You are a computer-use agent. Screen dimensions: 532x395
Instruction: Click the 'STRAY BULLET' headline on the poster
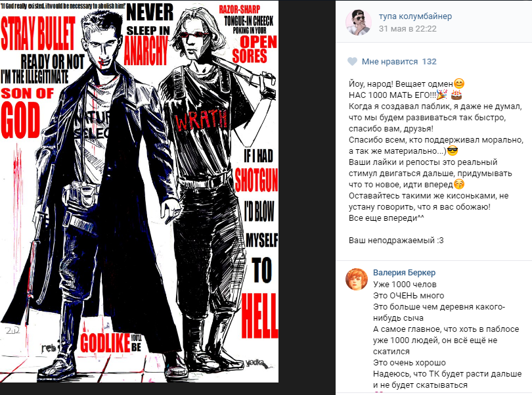point(37,33)
